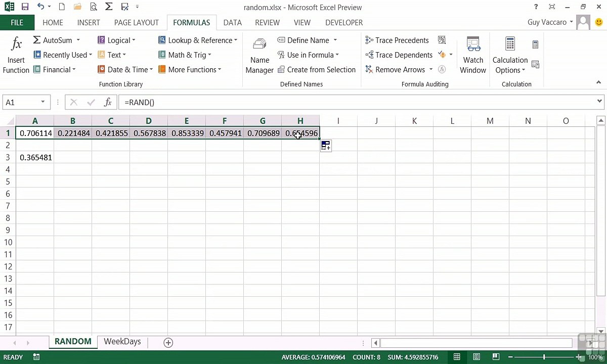Click the zoom slider in status bar

pos(544,357)
